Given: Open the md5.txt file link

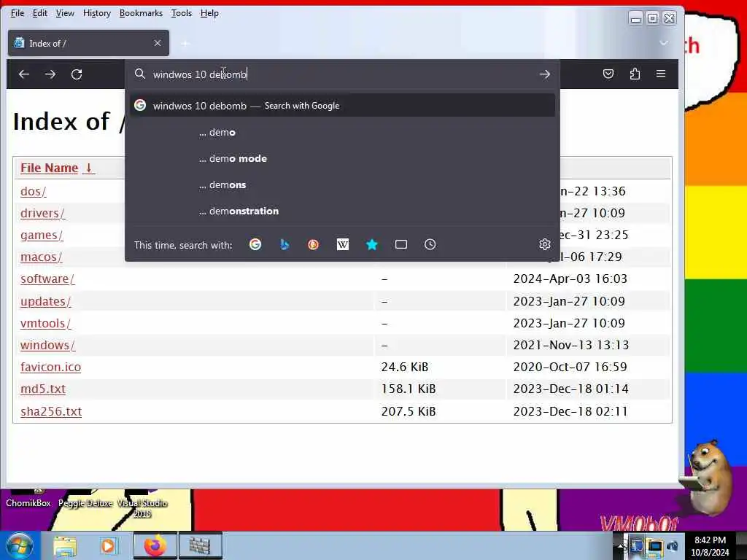Looking at the screenshot, I should point(43,389).
